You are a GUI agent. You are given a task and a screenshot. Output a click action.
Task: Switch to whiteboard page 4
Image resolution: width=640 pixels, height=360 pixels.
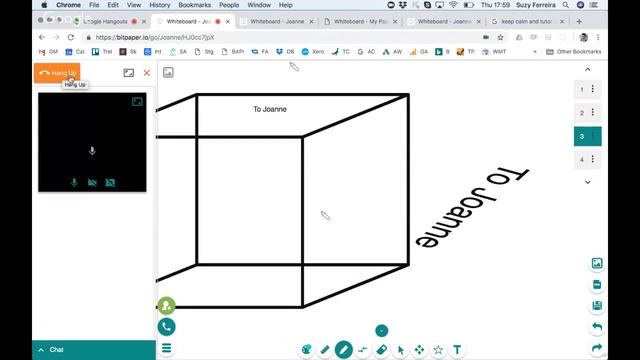point(582,160)
